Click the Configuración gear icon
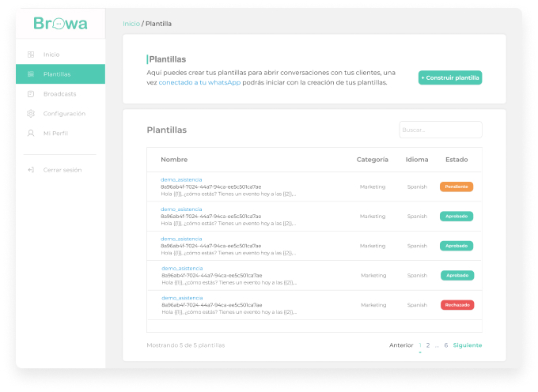This screenshot has width=538, height=392. [x=31, y=114]
